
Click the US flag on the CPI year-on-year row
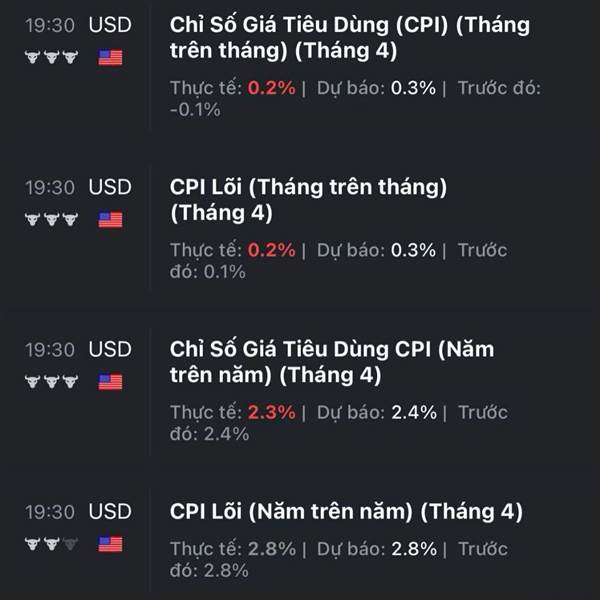click(x=110, y=382)
